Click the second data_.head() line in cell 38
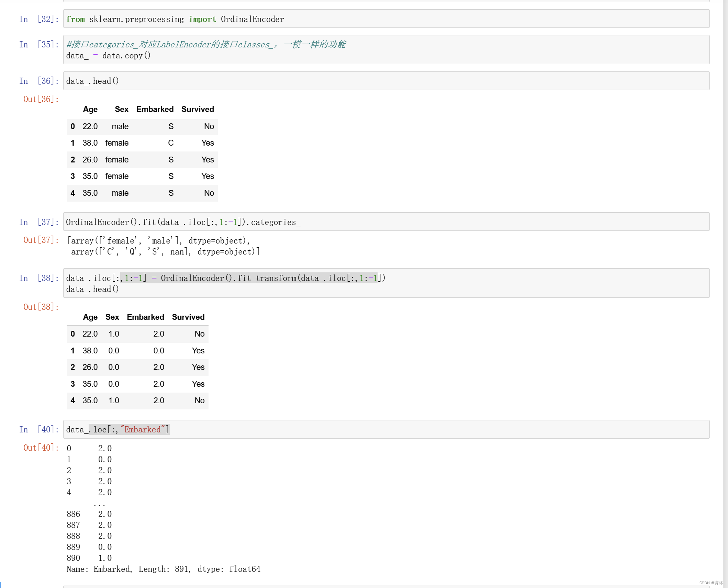Viewport: 728px width, 588px height. pos(92,289)
